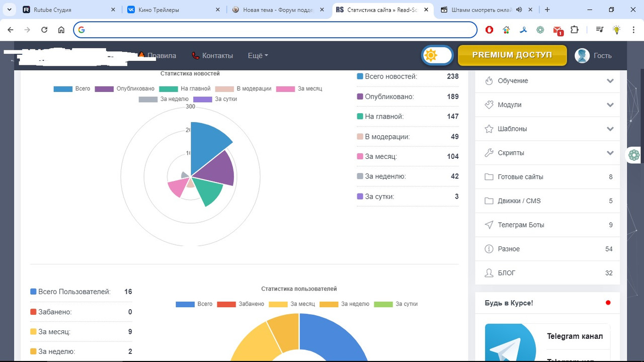Screen dimensions: 644x362
Task: Click the green flower extension in toolbar
Action: (x=540, y=30)
